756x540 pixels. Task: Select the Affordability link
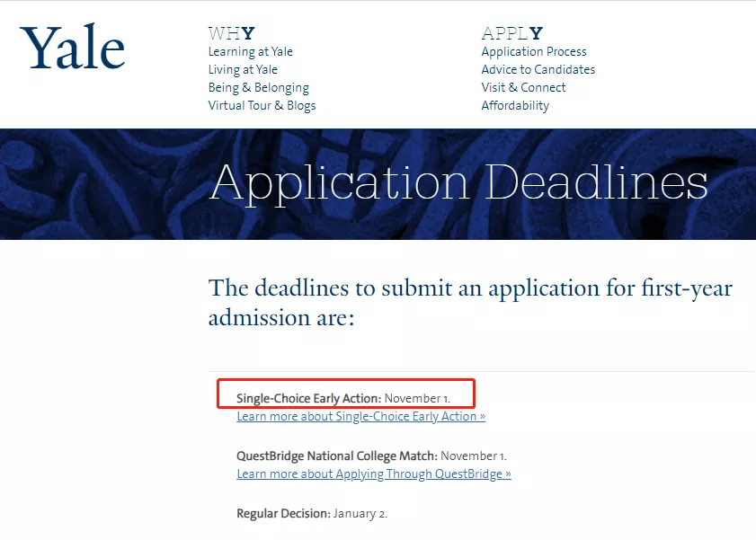(x=515, y=106)
